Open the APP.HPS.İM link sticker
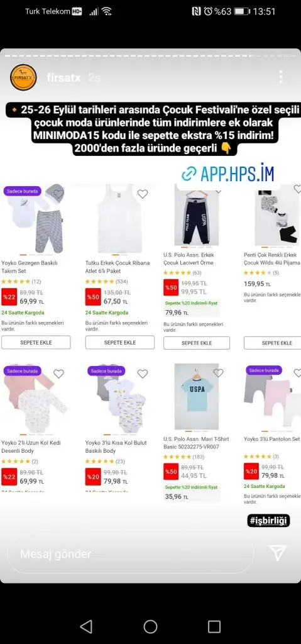301x644 pixels. pos(227,174)
